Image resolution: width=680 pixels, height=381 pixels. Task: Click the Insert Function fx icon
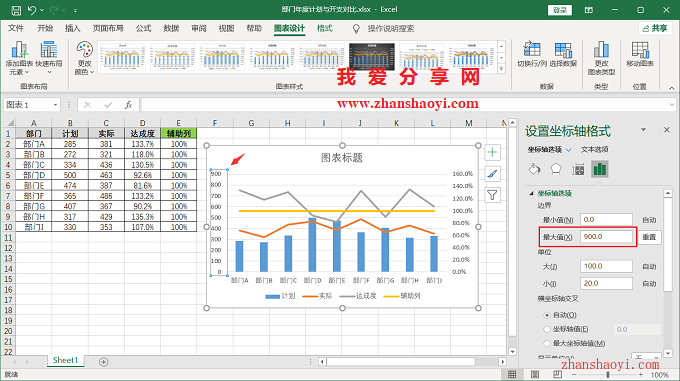tap(128, 105)
